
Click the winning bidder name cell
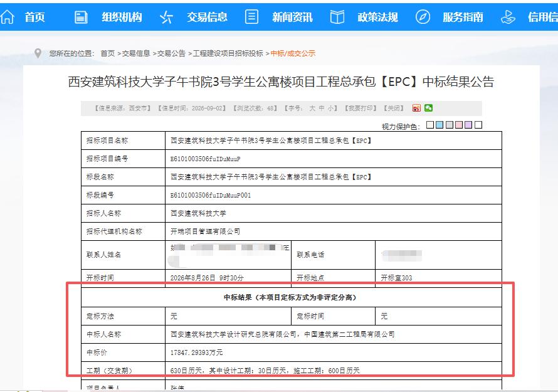[334, 334]
